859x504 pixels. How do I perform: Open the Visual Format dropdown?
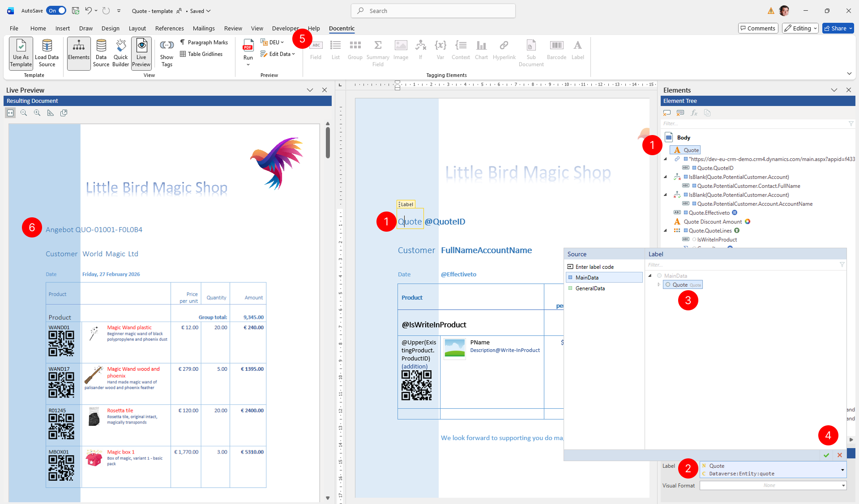pos(843,486)
